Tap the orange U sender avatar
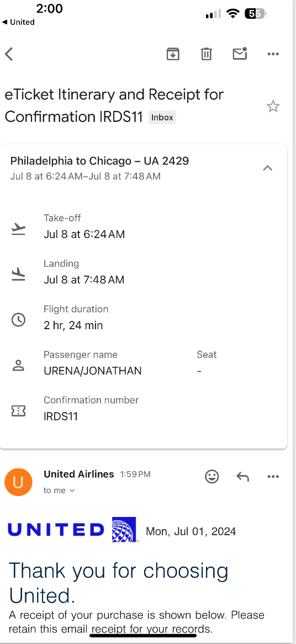Screen dimensions: 296x644 [18, 482]
